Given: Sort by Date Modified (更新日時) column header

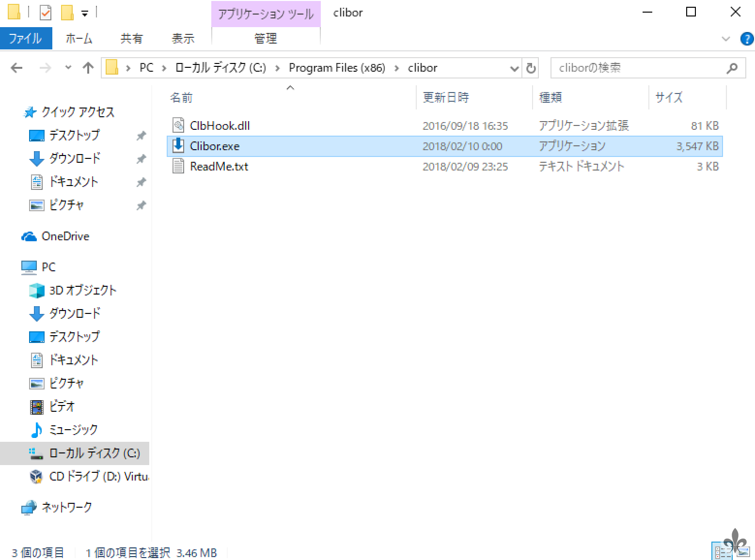Looking at the screenshot, I should (474, 97).
